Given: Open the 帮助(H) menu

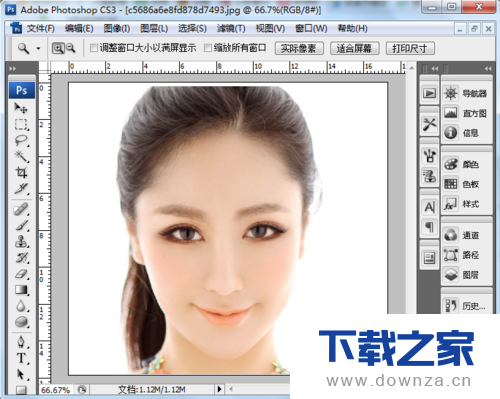Looking at the screenshot, I should pyautogui.click(x=353, y=29).
